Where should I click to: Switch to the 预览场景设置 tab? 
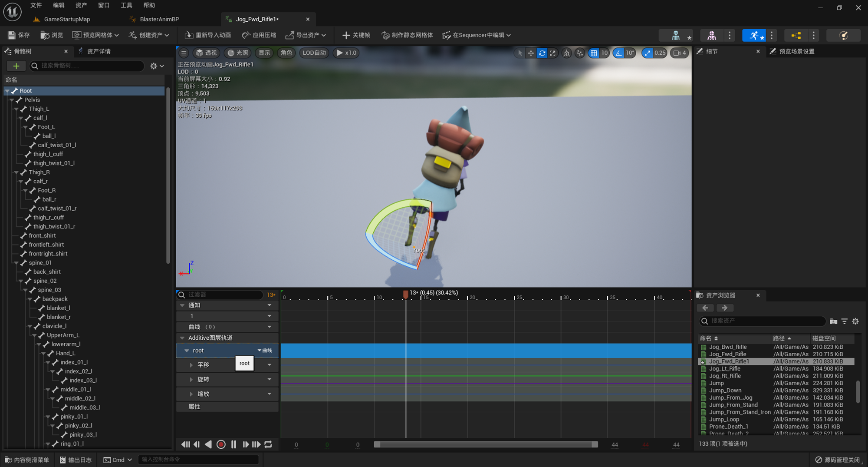796,51
